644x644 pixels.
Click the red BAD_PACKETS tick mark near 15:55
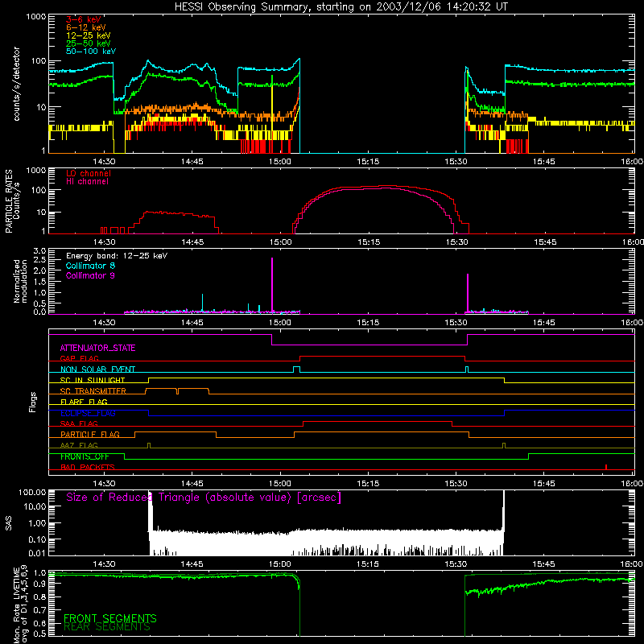606,467
